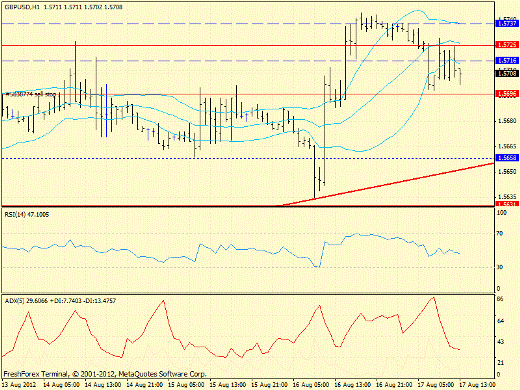Click the 14 Aug 21:00 time label

click(145, 385)
